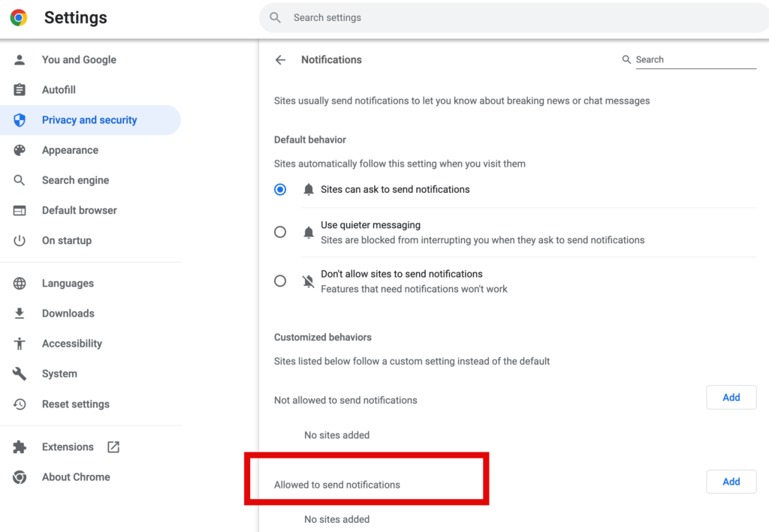Click the back arrow next to Notifications
The image size is (769, 532).
click(280, 60)
